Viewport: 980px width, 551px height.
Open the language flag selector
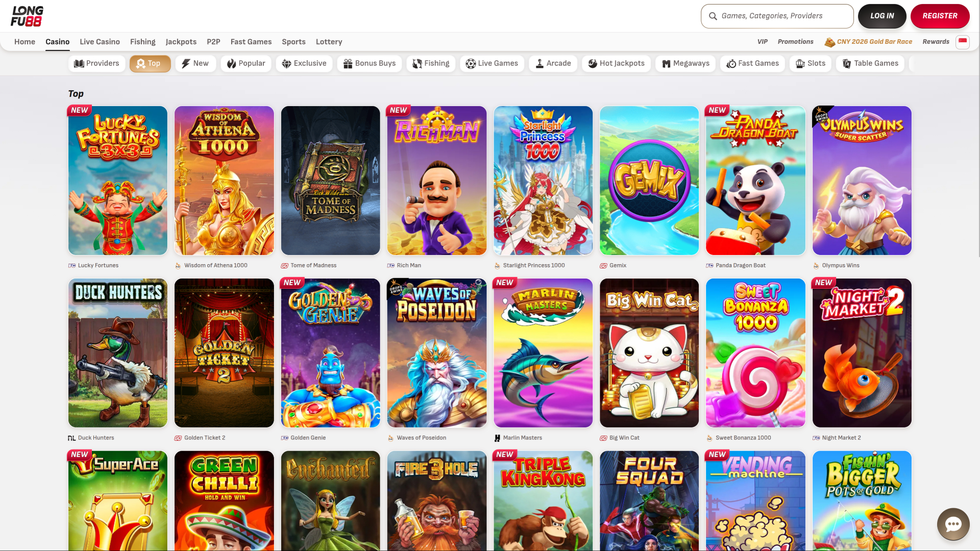(963, 42)
